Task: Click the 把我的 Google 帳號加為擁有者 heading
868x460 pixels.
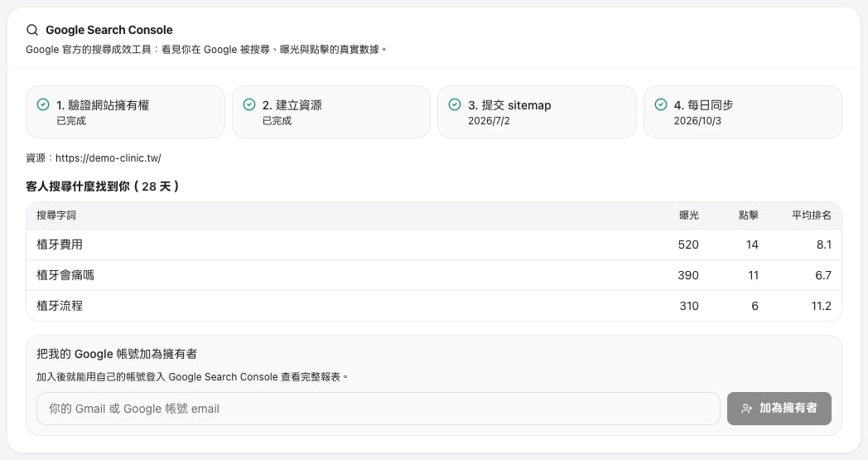Action: pyautogui.click(x=117, y=354)
